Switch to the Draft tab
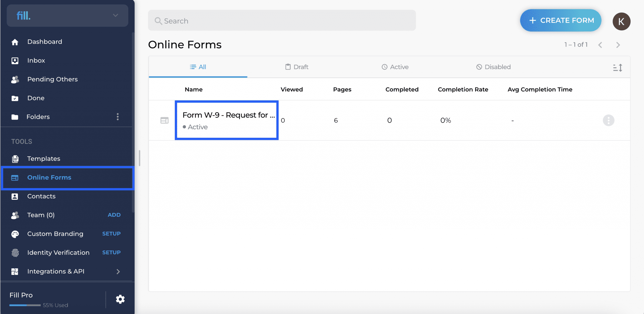This screenshot has height=314, width=644. point(297,67)
